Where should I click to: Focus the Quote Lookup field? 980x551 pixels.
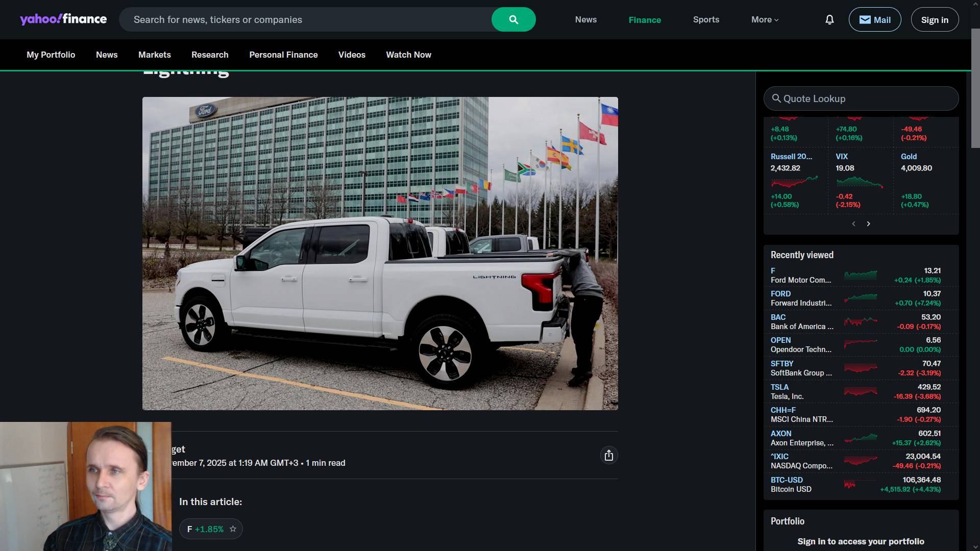[x=861, y=98]
